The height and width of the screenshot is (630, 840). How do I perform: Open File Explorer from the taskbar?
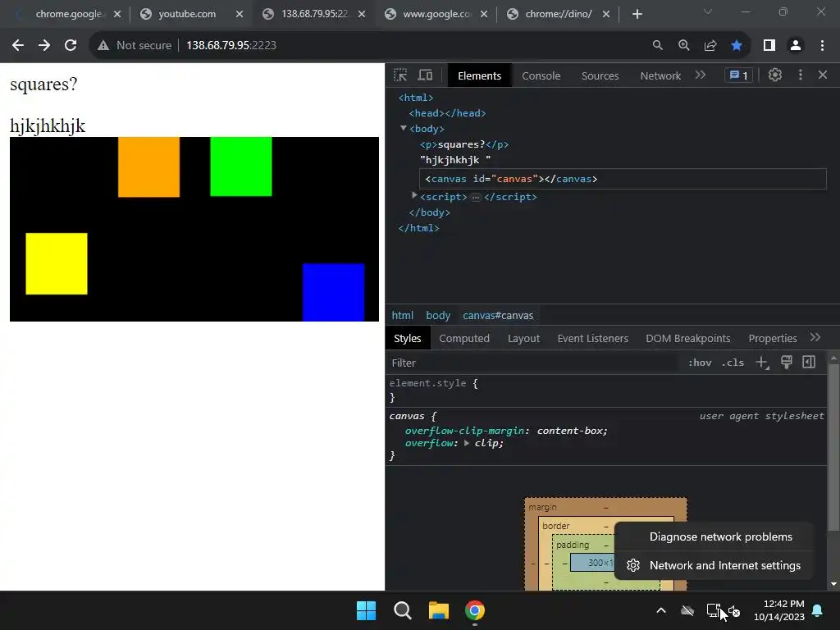pos(438,610)
